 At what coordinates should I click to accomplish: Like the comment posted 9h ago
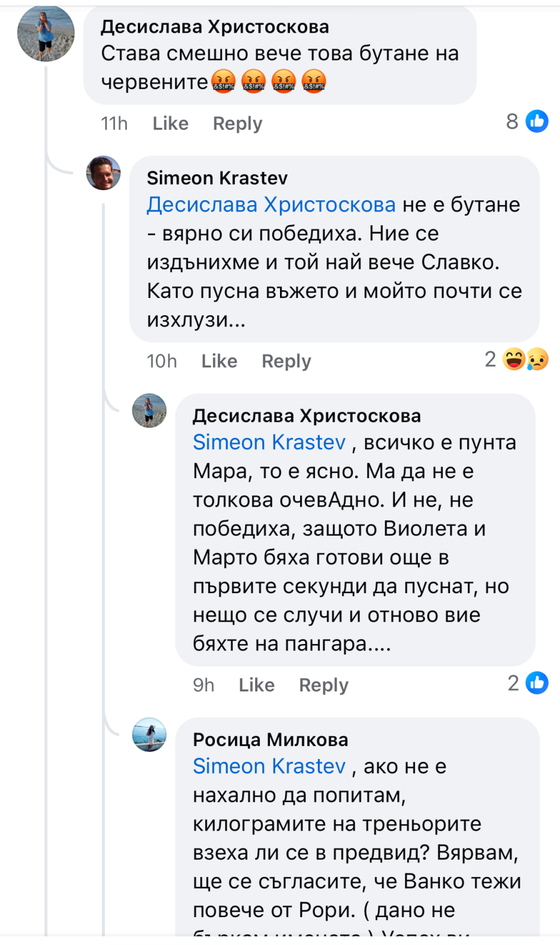coord(256,685)
